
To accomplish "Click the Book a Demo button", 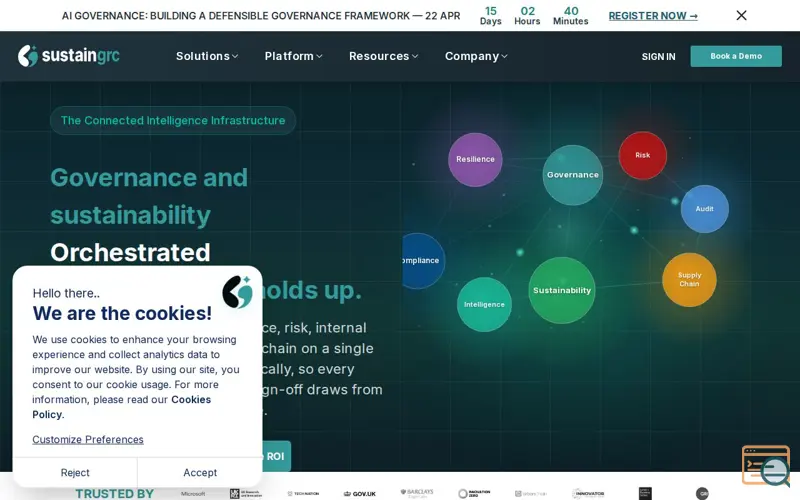I will click(x=736, y=56).
